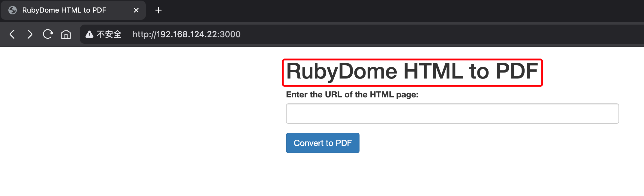This screenshot has height=196, width=644.
Task: Open the browser home page icon
Action: (x=66, y=34)
